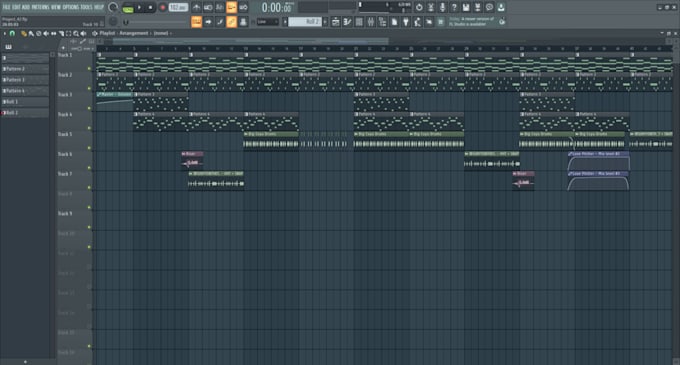Open the Arrangement dropdown in Playlist title
680x365 pixels.
tap(134, 33)
